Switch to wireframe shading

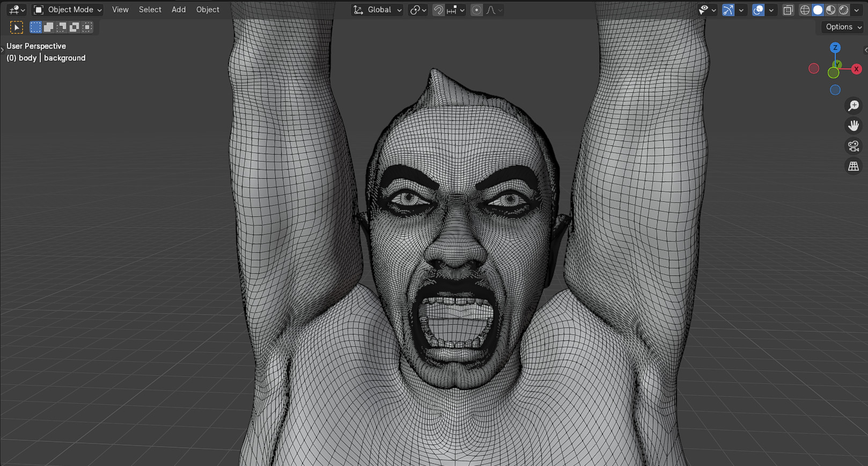805,10
